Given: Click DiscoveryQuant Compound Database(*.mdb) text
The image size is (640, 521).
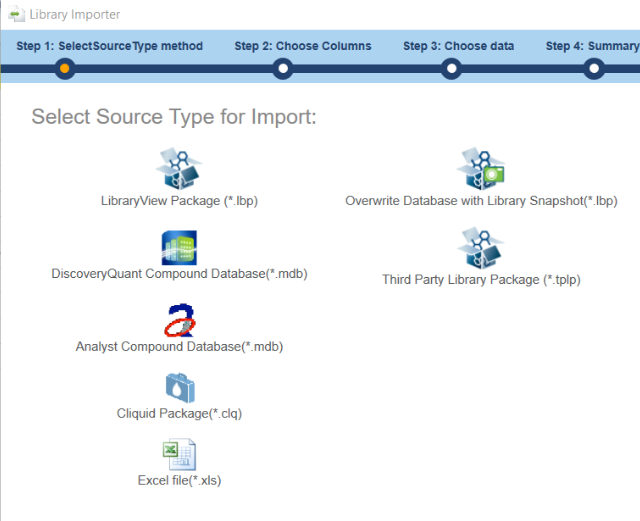Looking at the screenshot, I should coord(179,274).
